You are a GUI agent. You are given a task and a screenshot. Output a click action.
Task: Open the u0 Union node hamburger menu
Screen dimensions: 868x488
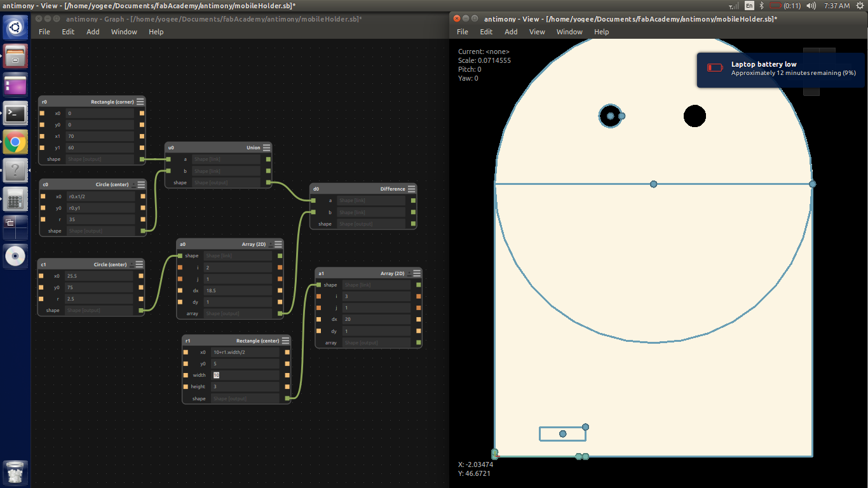coord(267,147)
